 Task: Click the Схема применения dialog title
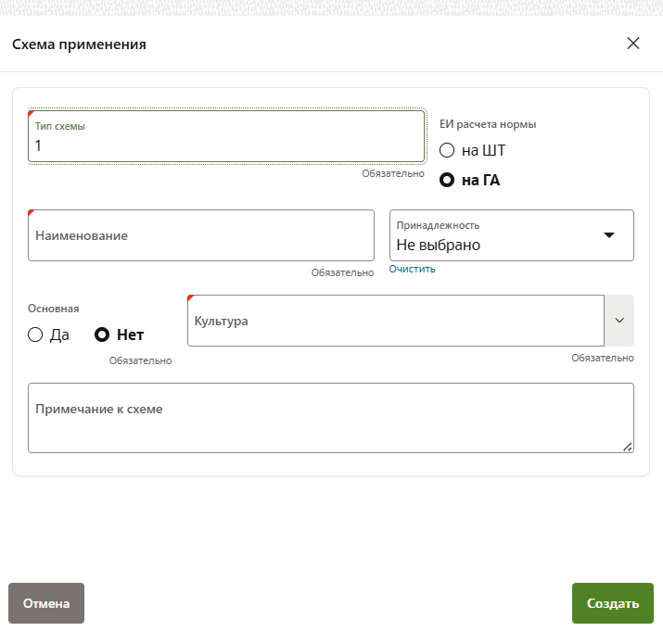click(x=79, y=44)
